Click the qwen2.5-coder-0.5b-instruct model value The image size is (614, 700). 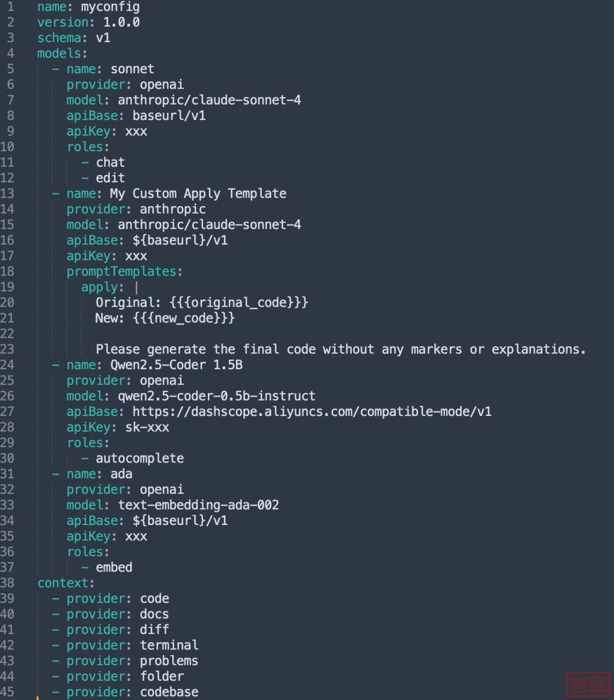click(x=217, y=396)
